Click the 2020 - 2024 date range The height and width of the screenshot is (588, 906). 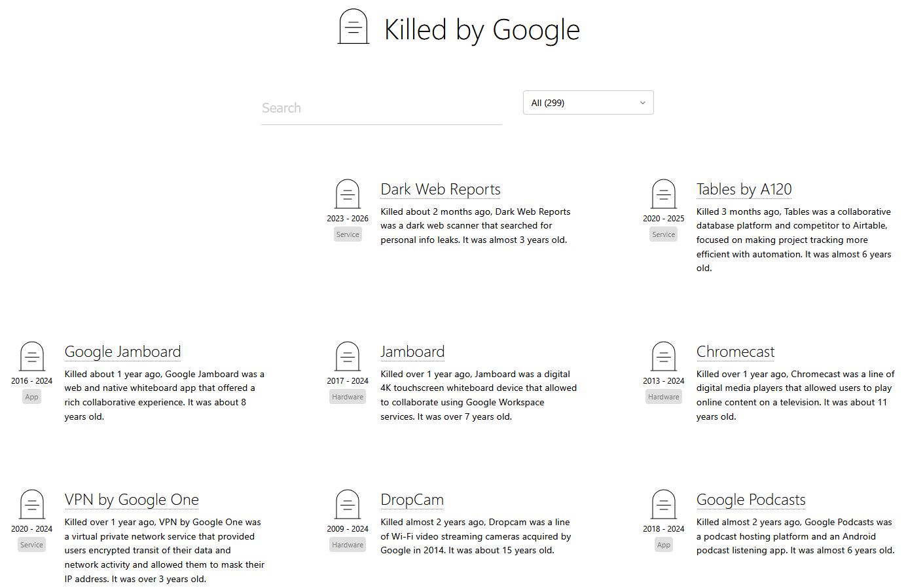31,529
